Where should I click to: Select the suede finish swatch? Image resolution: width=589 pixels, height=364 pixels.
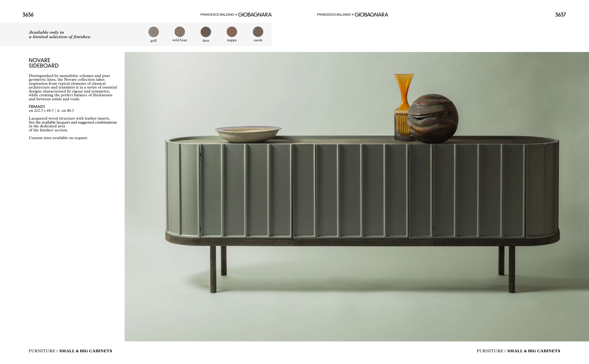coord(258,32)
